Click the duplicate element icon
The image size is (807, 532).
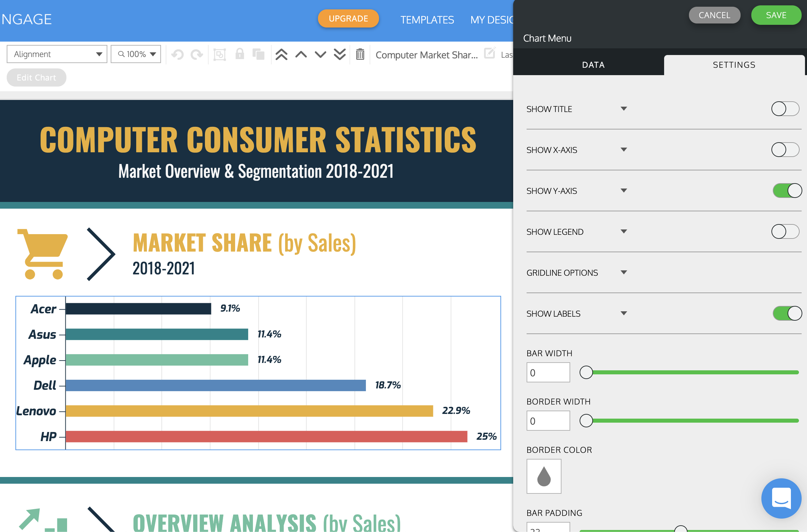click(259, 54)
